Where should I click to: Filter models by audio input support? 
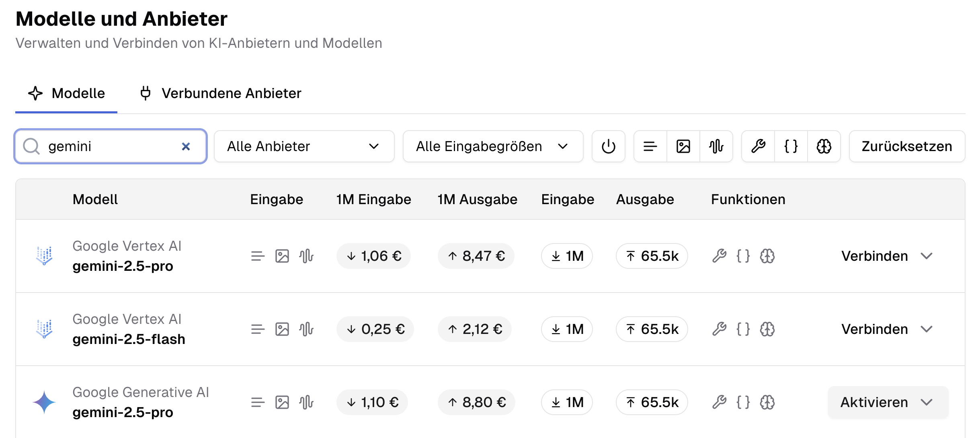click(x=717, y=146)
